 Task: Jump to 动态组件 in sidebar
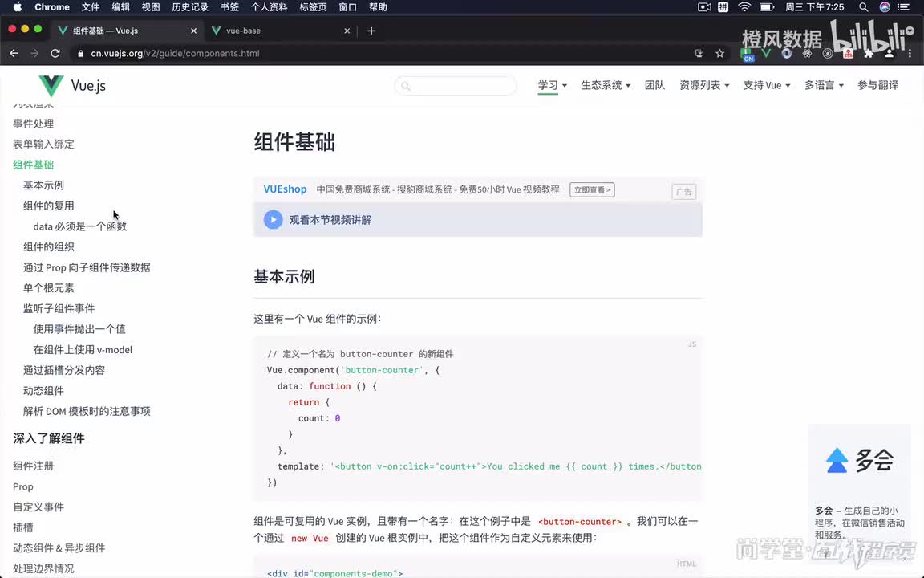coord(43,391)
